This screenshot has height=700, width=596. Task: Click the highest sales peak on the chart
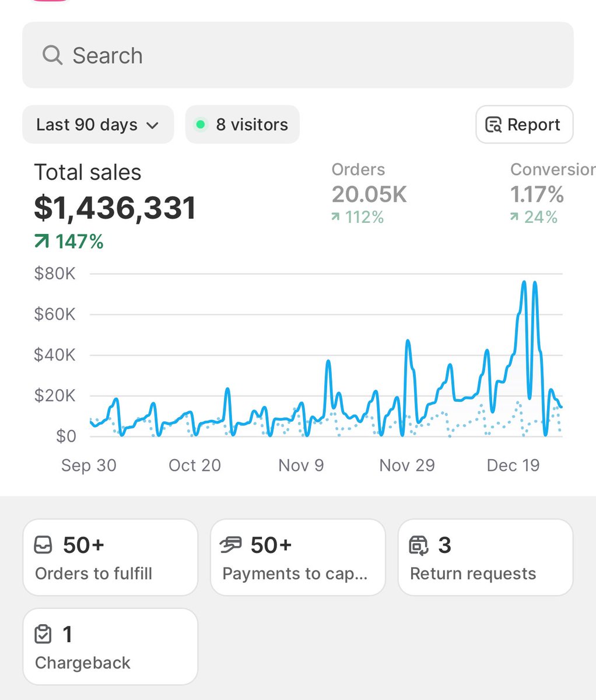(524, 282)
